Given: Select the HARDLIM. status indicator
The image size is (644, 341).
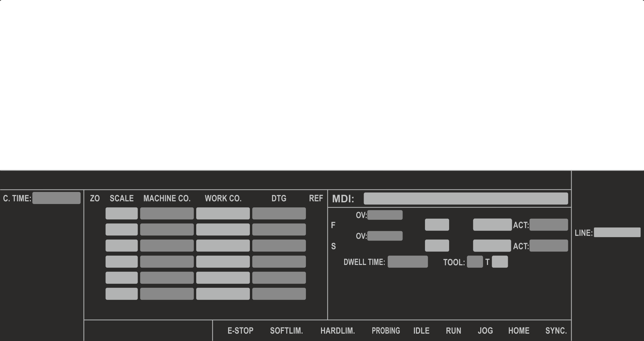Looking at the screenshot, I should tap(337, 331).
